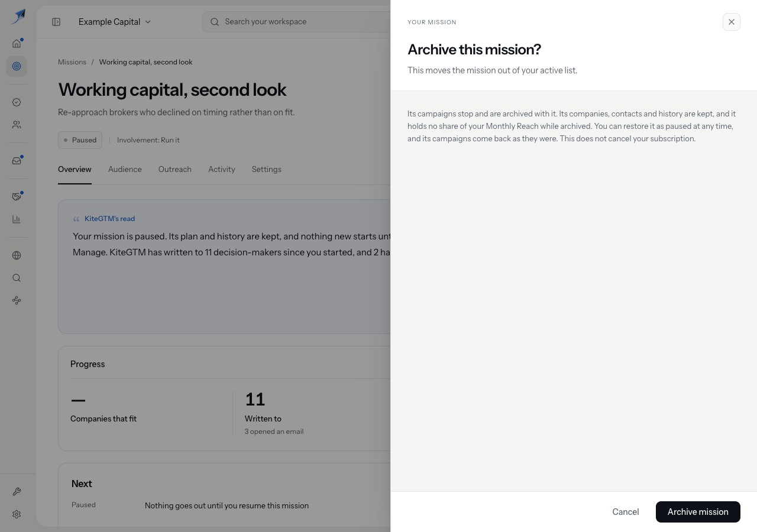The width and height of the screenshot is (757, 532).
Task: Click the globe icon in sidebar
Action: tap(17, 255)
